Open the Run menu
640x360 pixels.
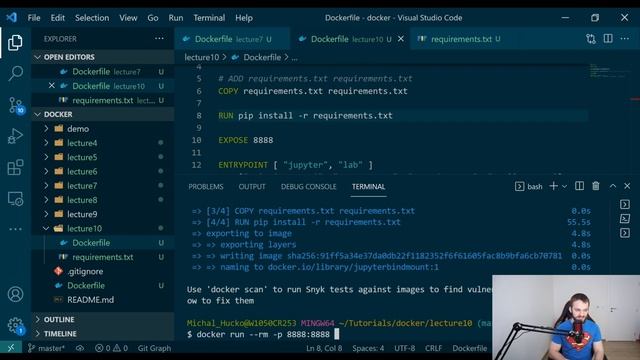176,18
